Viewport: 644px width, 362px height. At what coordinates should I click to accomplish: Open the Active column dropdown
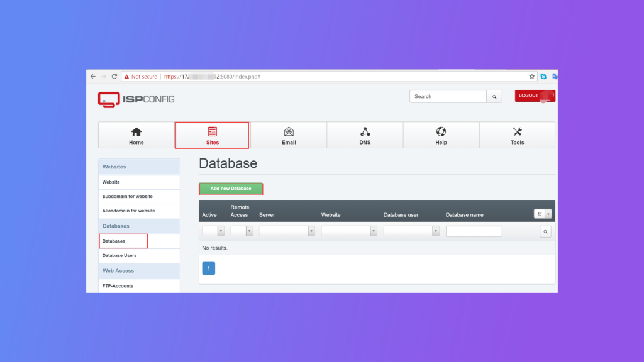212,231
